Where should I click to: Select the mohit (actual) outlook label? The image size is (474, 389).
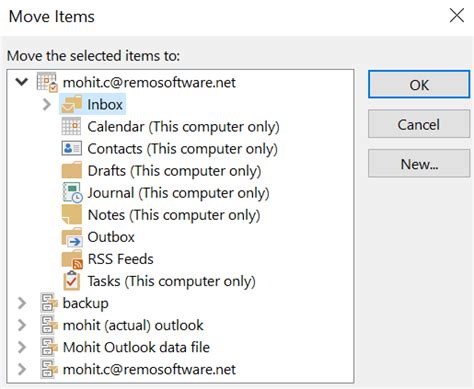(x=133, y=325)
